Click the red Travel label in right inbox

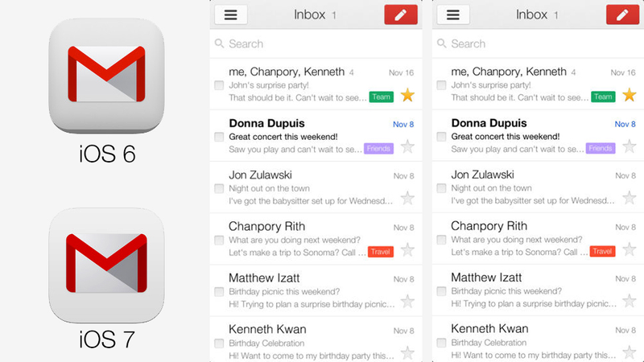(602, 251)
